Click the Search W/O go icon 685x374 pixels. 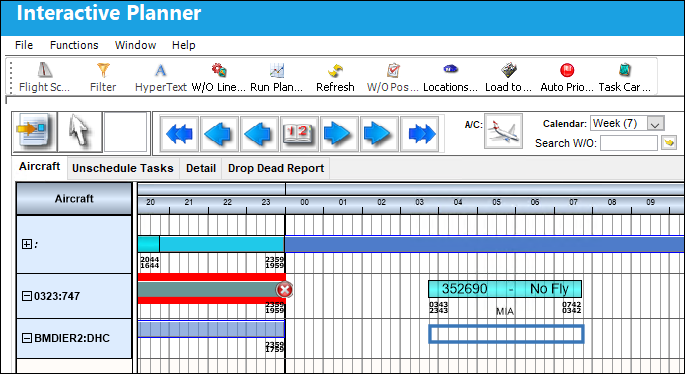tap(669, 142)
